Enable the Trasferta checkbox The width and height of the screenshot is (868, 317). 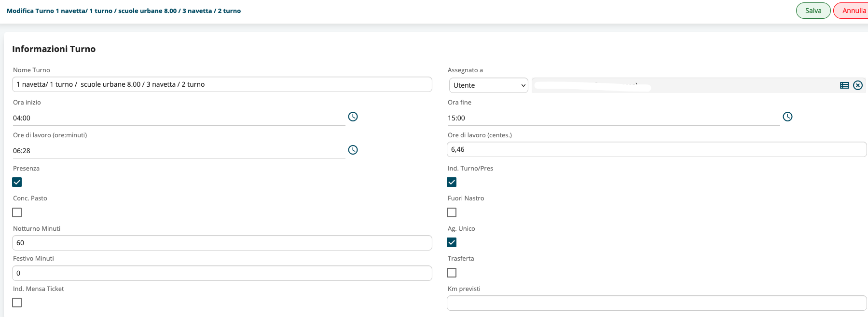[452, 273]
